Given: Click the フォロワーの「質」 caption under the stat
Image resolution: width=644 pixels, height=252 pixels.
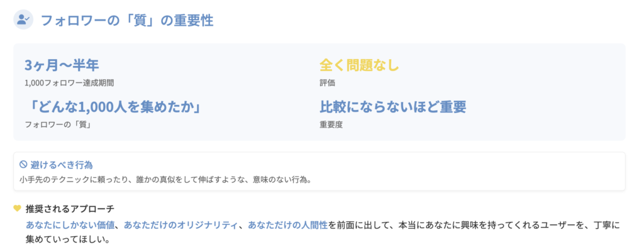Looking at the screenshot, I should tap(58, 124).
